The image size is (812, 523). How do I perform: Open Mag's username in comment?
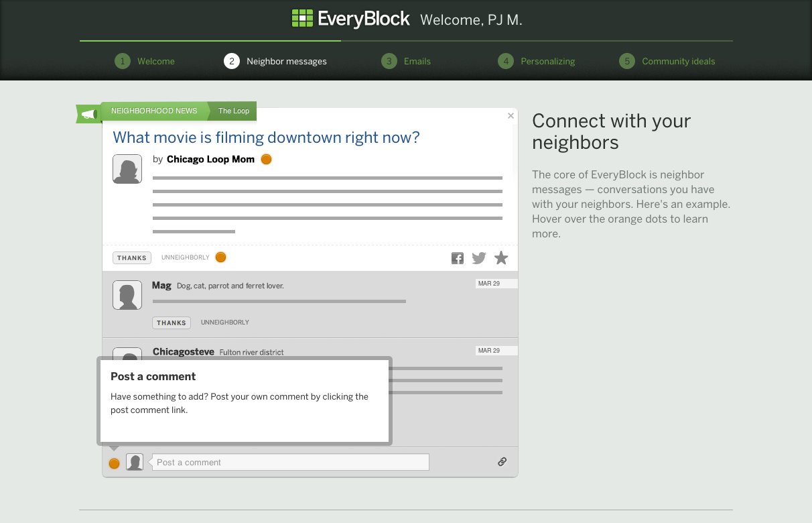pyautogui.click(x=161, y=286)
